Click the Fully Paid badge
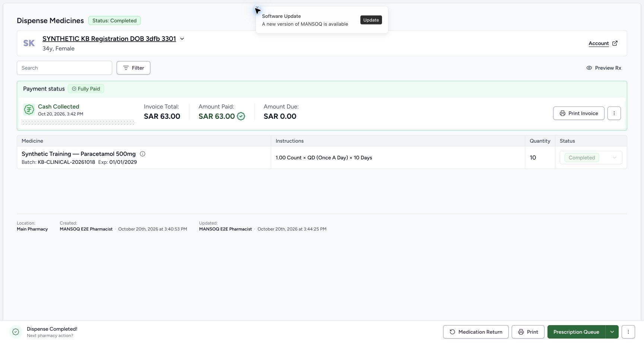The height and width of the screenshot is (343, 644). point(86,89)
